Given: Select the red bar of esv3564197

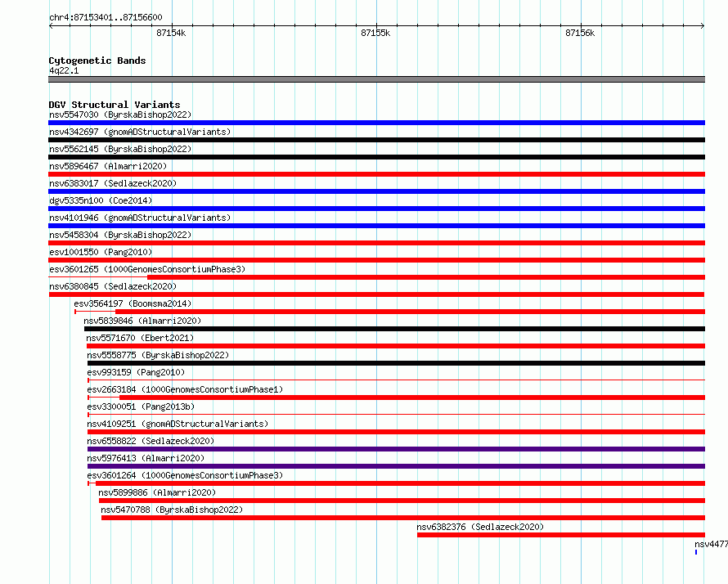Looking at the screenshot, I should [x=411, y=312].
